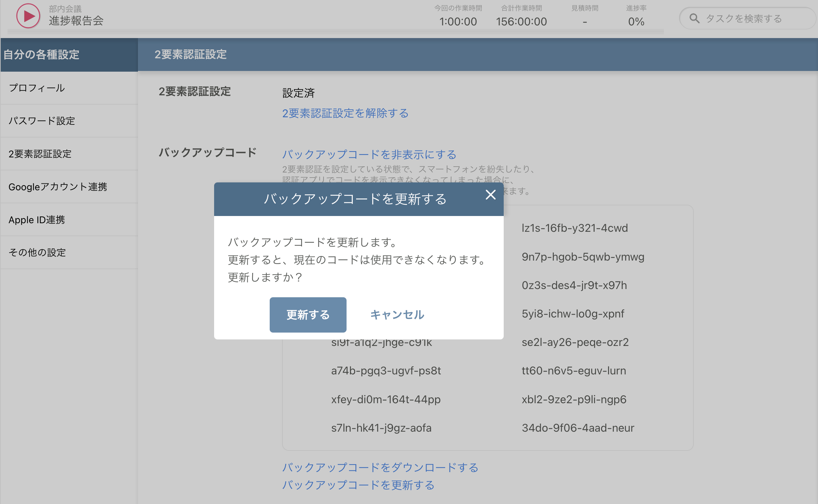Click the play button to start the timer
This screenshot has height=504, width=818.
pos(27,16)
